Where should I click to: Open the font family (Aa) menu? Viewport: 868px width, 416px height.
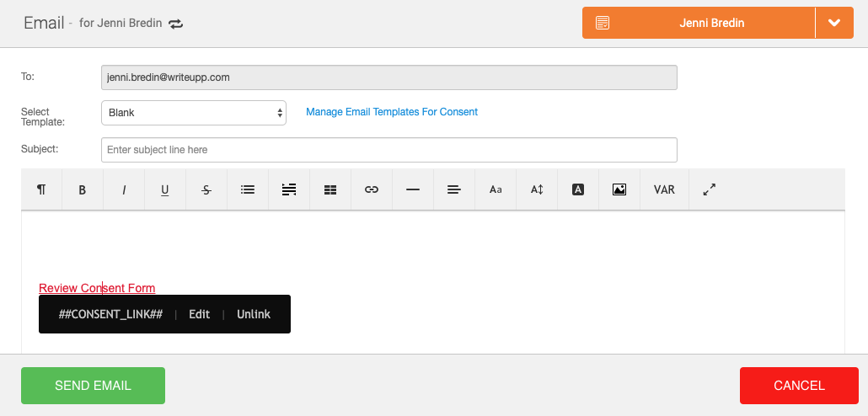[x=496, y=189]
